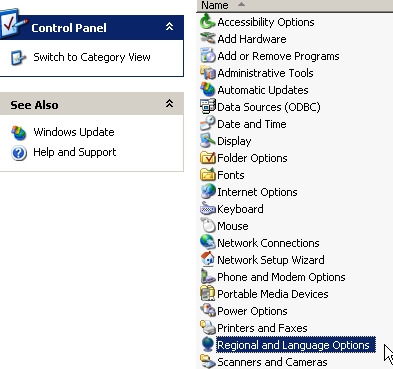
Task: Select the Administrative Tools icon
Action: (208, 73)
